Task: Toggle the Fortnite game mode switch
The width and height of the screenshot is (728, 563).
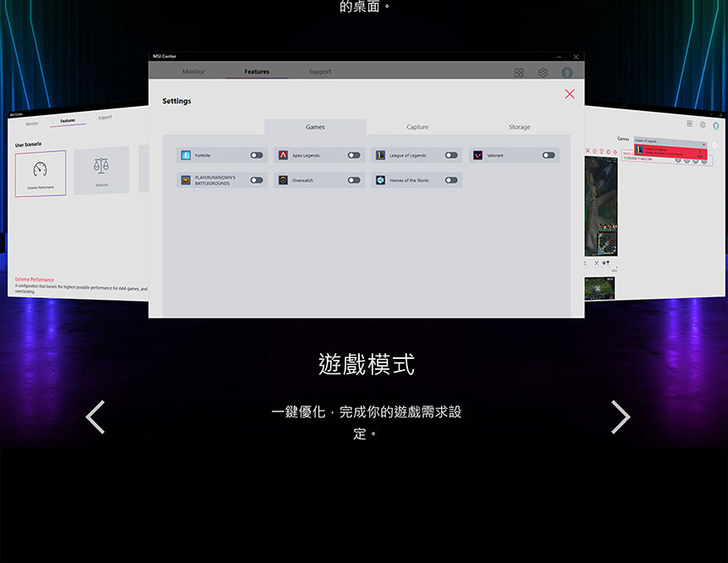Action: tap(256, 155)
